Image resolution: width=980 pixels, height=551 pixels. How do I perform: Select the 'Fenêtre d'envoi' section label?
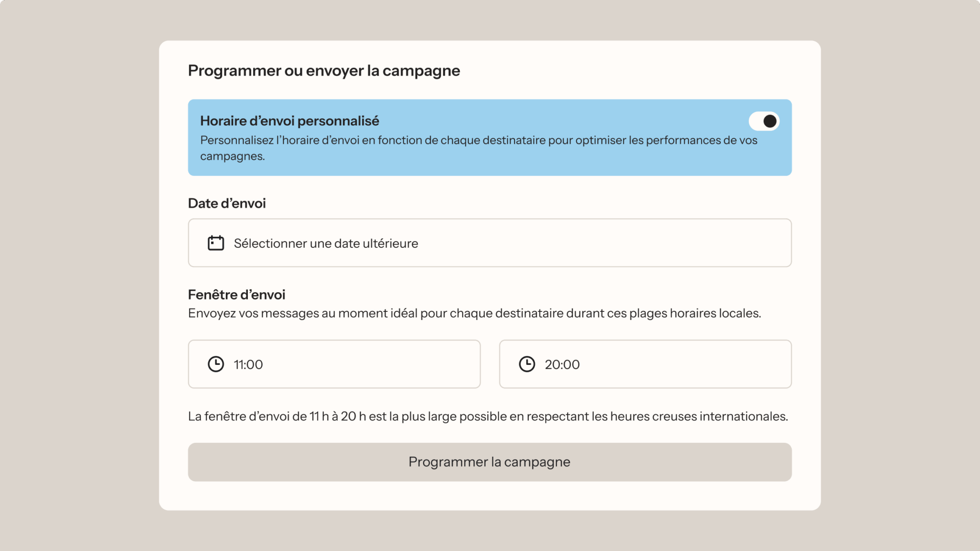236,295
